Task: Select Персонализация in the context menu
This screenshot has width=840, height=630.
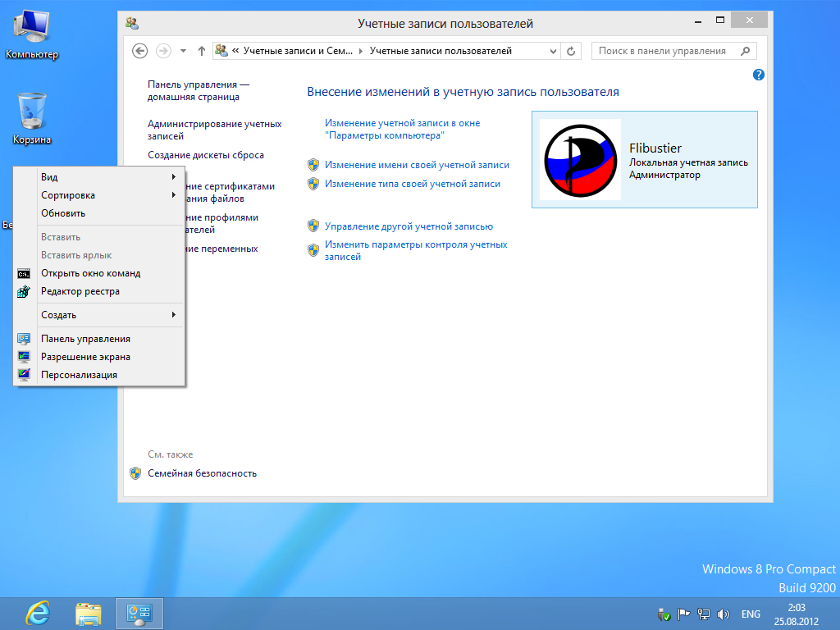Action: tap(79, 375)
